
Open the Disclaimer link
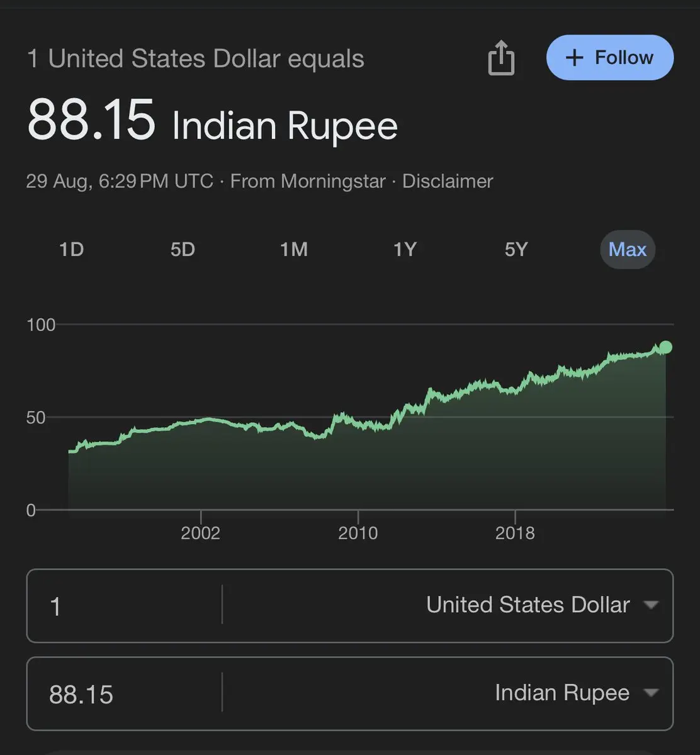pos(448,181)
